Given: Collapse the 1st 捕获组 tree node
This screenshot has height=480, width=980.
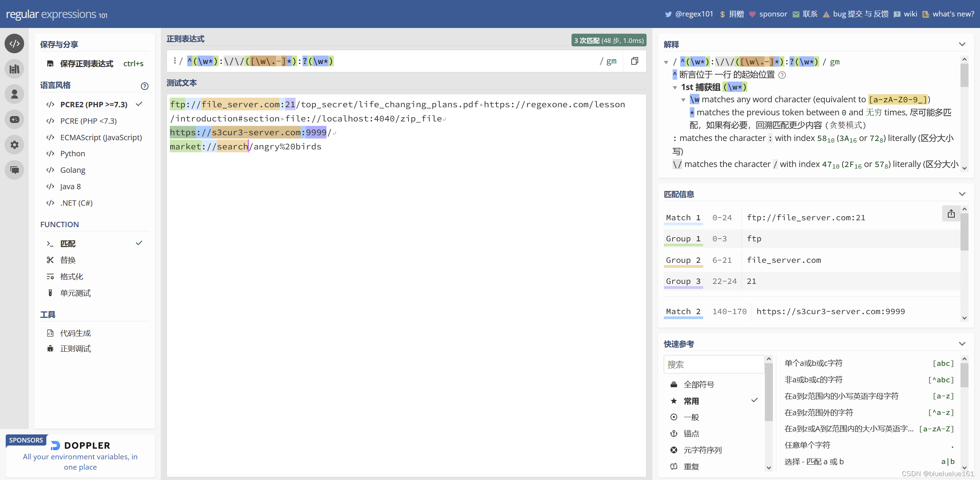Looking at the screenshot, I should (x=675, y=88).
